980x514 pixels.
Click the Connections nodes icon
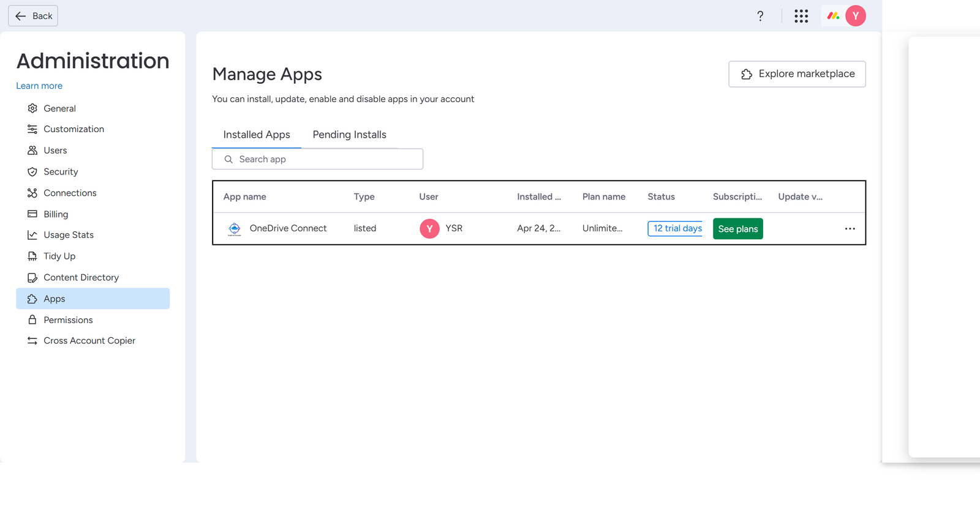pyautogui.click(x=32, y=193)
